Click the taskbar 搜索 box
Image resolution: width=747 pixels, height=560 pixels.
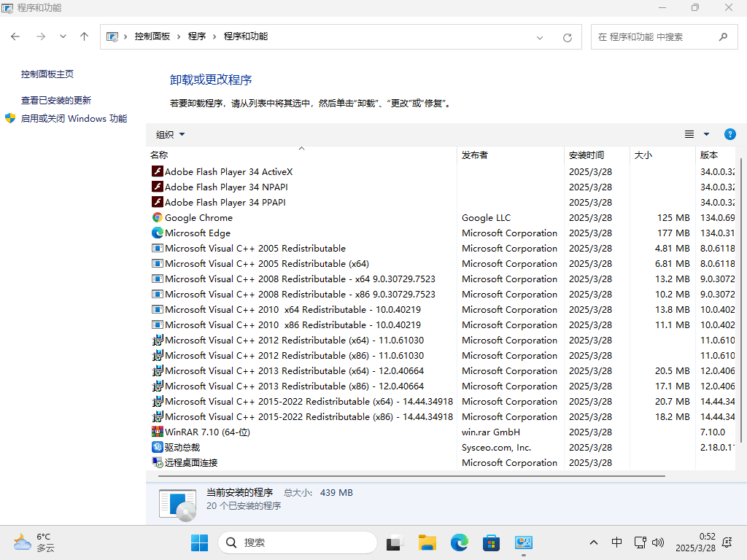(x=298, y=542)
